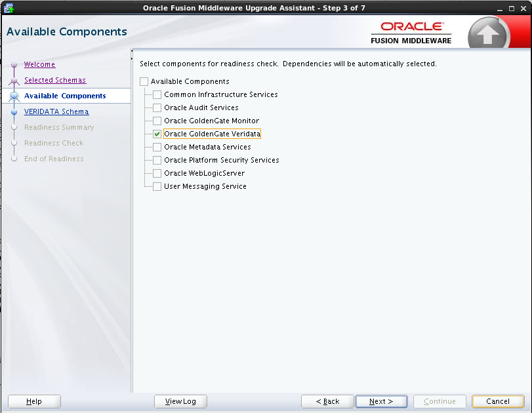Check the Available Components root checkbox
This screenshot has width=532, height=413.
[144, 81]
